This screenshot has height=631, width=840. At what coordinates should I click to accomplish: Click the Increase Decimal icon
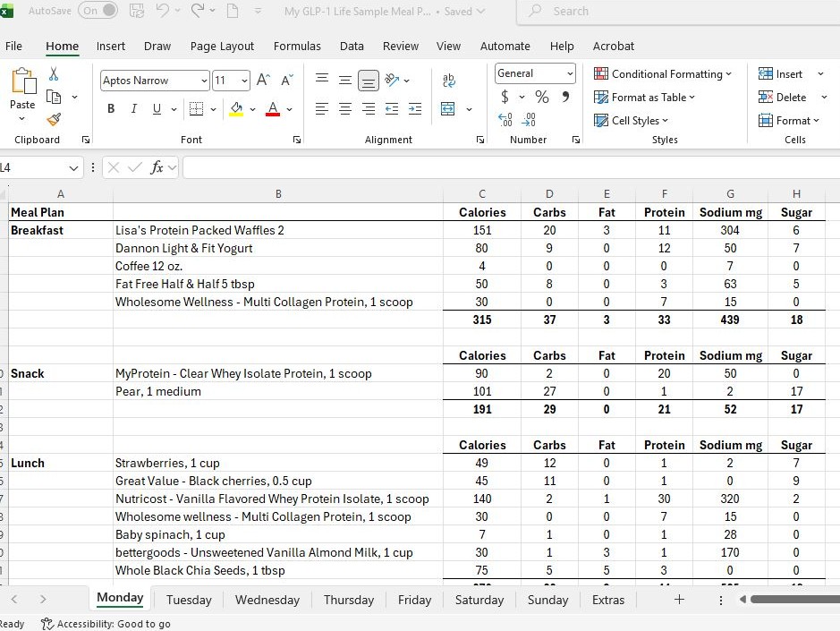(505, 120)
